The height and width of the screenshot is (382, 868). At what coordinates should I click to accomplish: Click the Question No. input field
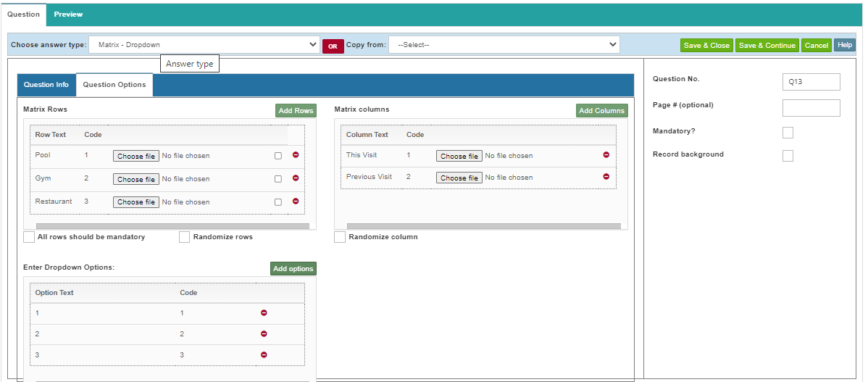click(x=811, y=82)
